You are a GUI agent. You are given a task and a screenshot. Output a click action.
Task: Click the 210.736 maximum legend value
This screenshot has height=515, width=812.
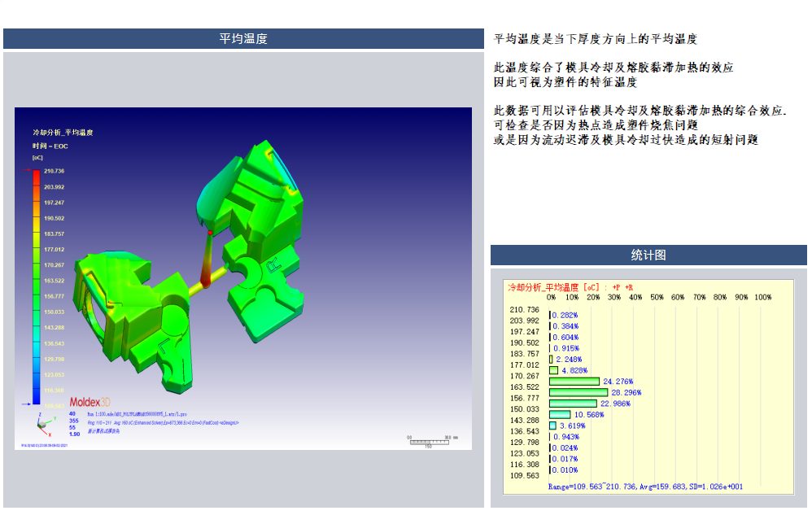54,171
